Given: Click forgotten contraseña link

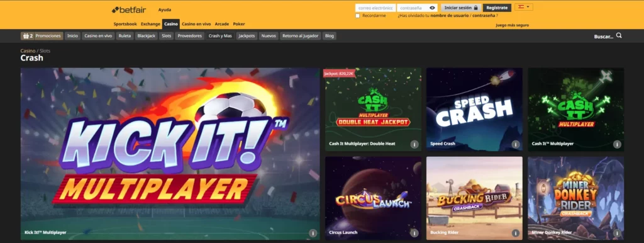Looking at the screenshot, I should coord(484,16).
